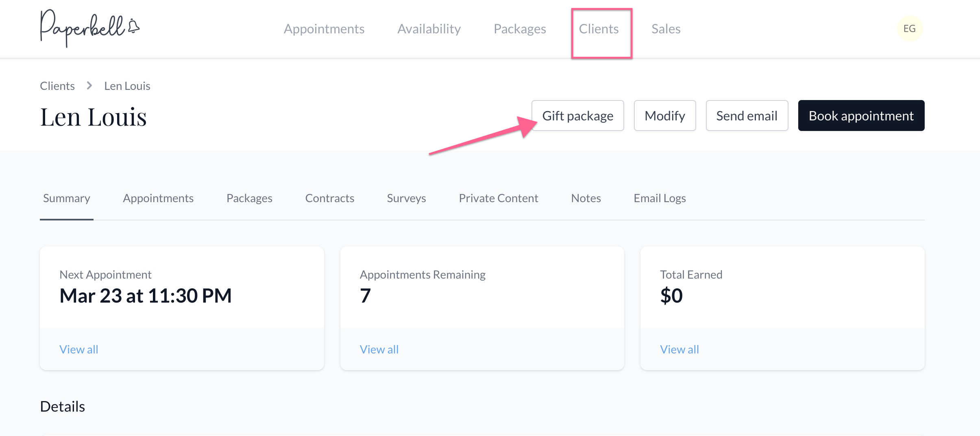Click the Gift package button

577,116
